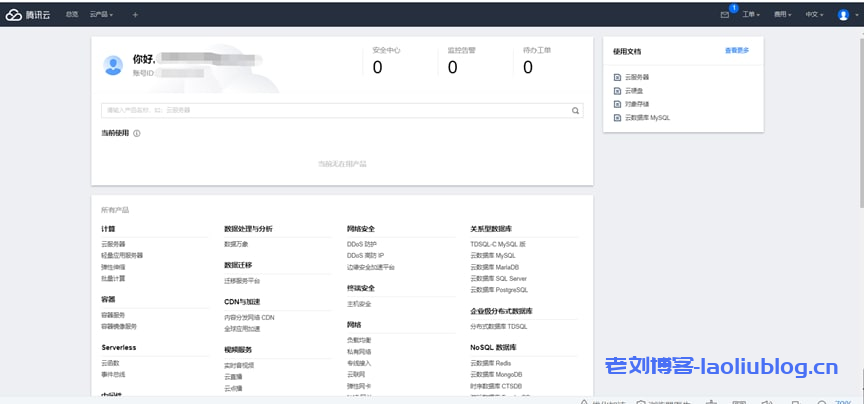Open 云数据库 MySQL in product list
Screen dimensions: 864x404
coord(493,255)
